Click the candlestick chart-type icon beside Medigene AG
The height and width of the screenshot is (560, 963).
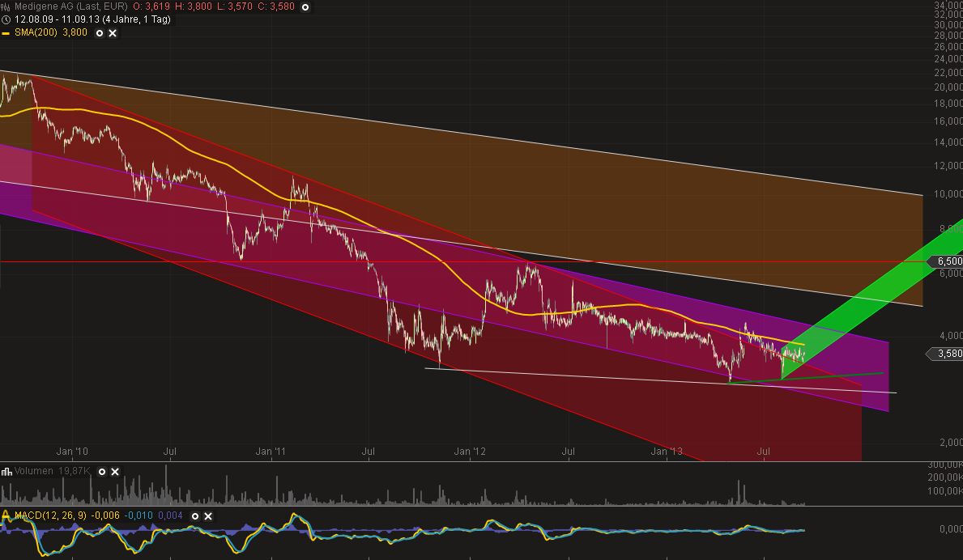6,6
